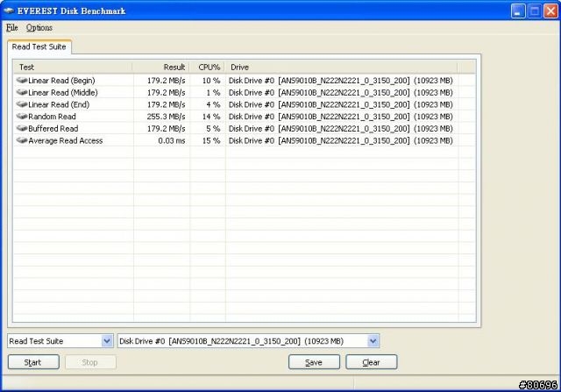Click the 179.2 MB/s result for Linear Read (Begin)

coord(167,81)
